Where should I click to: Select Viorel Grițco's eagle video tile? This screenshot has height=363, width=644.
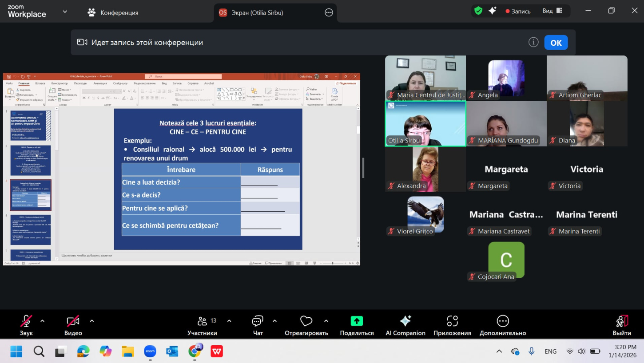(x=425, y=214)
